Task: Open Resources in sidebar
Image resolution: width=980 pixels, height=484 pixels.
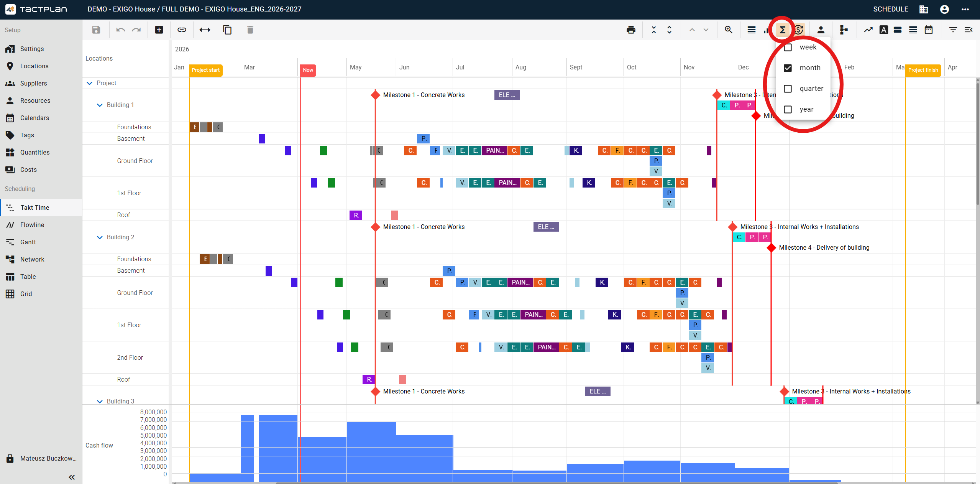Action: pyautogui.click(x=41, y=100)
